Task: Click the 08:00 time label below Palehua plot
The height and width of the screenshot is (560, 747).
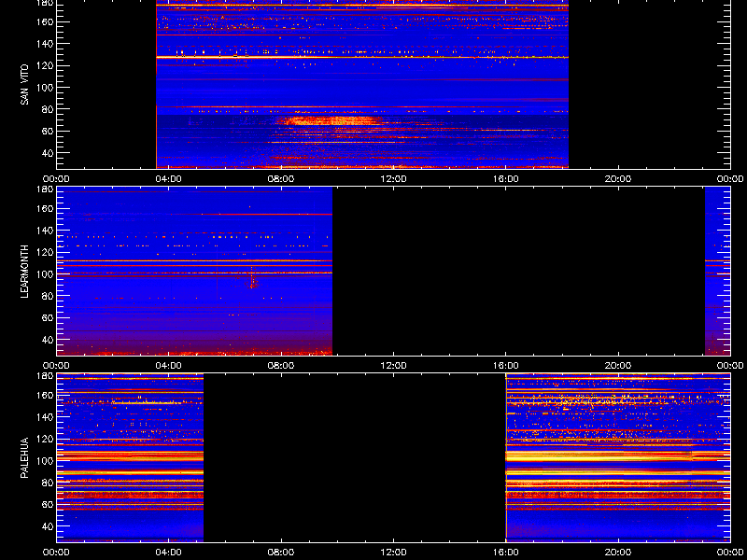Action: tap(281, 553)
